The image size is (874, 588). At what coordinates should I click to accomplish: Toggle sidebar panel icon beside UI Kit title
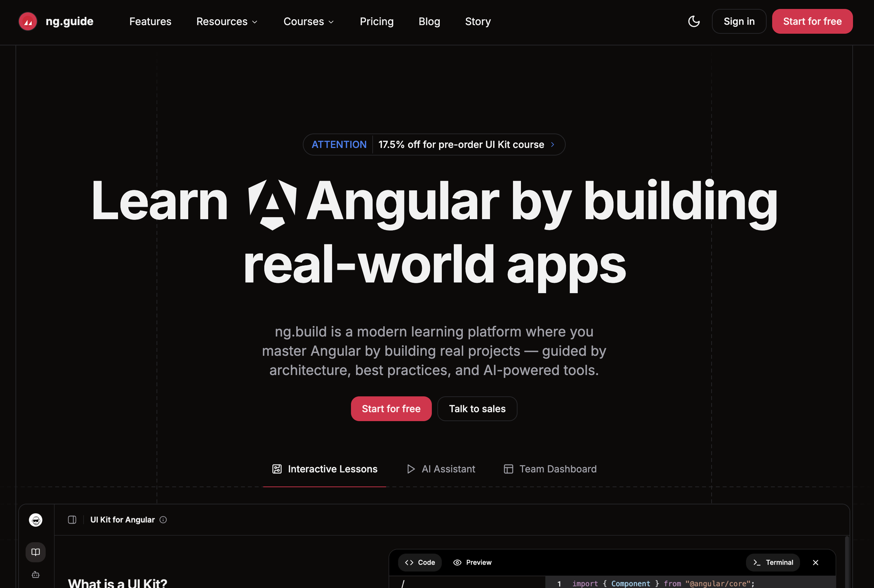(72, 520)
